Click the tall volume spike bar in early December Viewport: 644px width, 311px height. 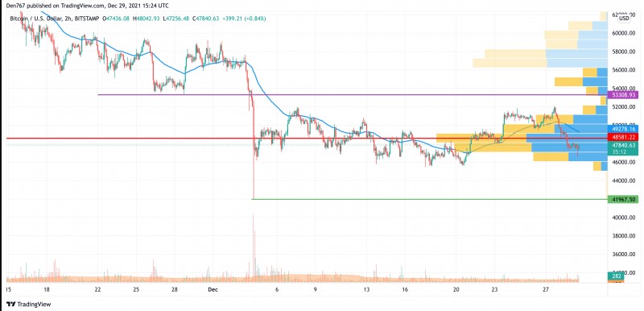(253, 248)
